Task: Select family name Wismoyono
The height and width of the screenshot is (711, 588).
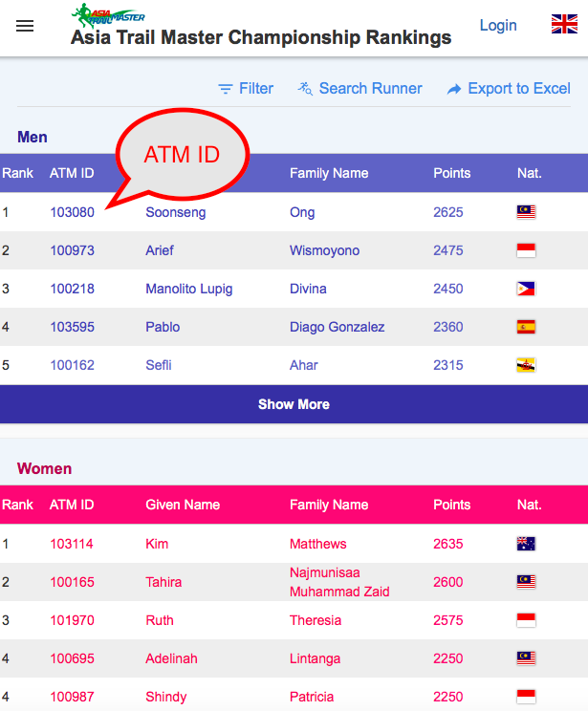Action: 324,250
